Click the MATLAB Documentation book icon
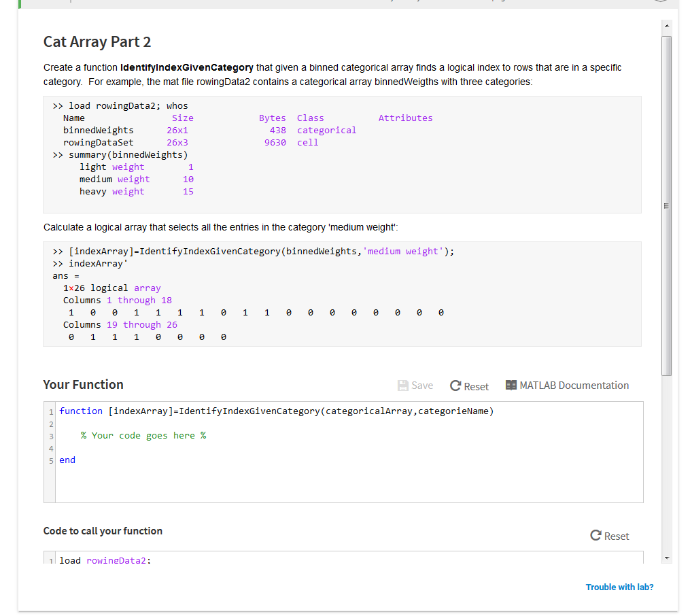This screenshot has height=616, width=690. pos(511,386)
